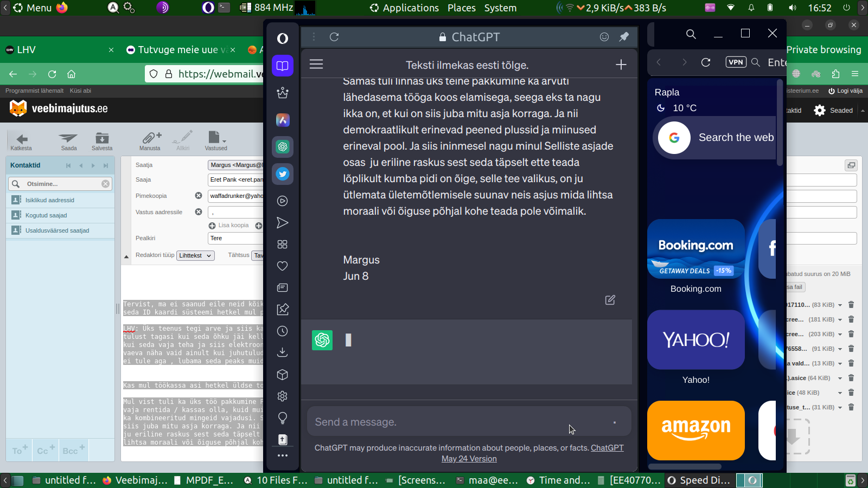The height and width of the screenshot is (488, 868).
Task: Open Bookmarks heart icon in Opera sidebar
Action: click(282, 266)
